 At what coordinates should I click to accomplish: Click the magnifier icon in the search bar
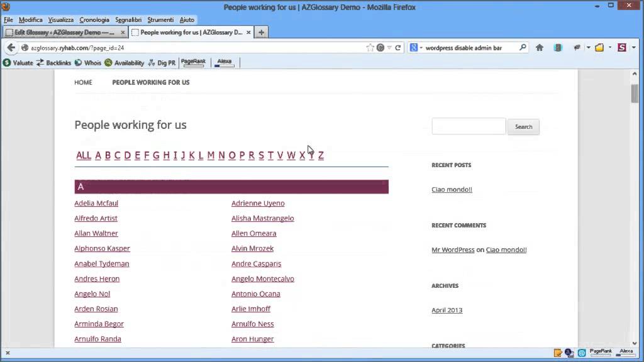523,48
